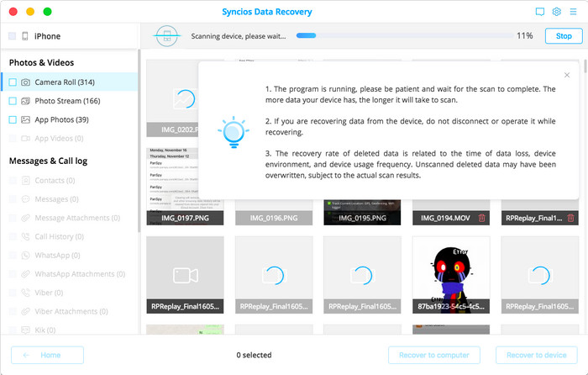Click the WhatsApp logo icon
This screenshot has height=375, width=588.
(25, 256)
